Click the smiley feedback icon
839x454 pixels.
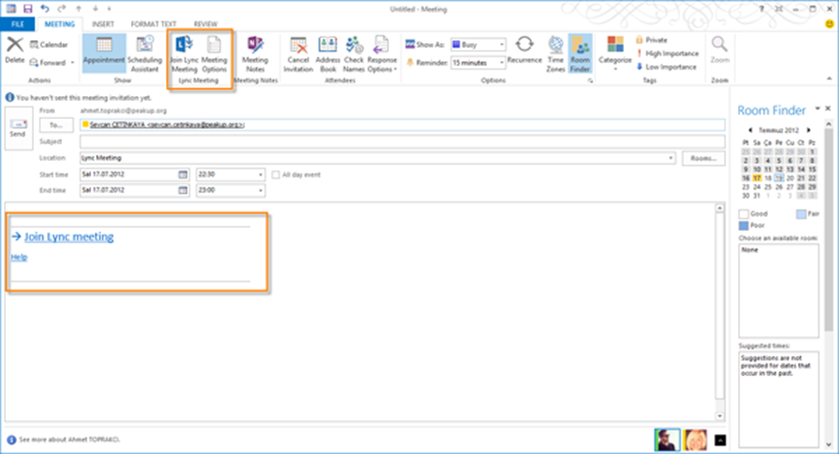829,24
